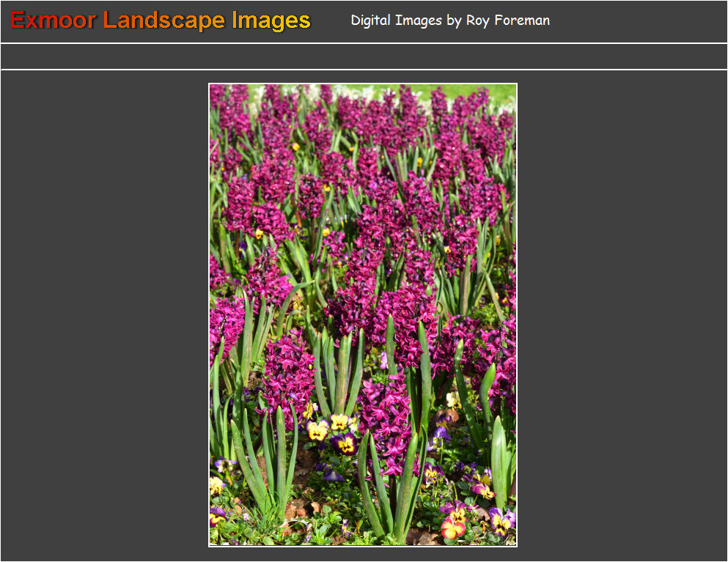Click the word 'Landscape' in the header title

163,21
